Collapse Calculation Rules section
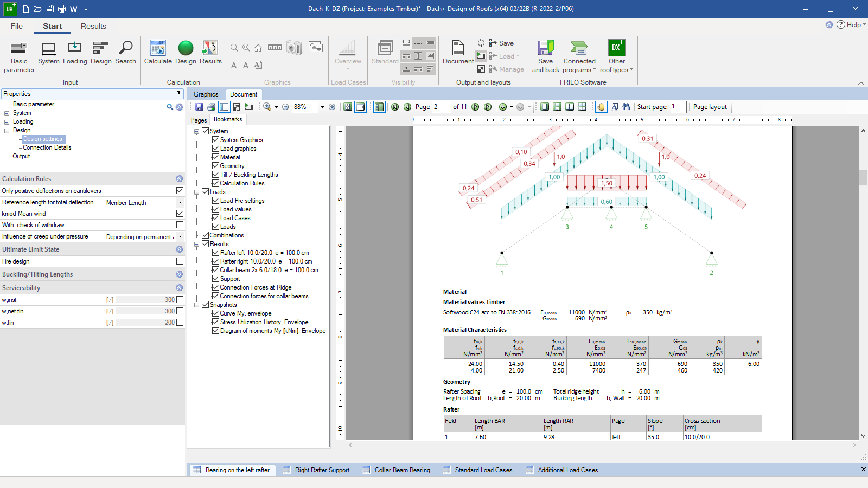The height and width of the screenshot is (488, 868). click(179, 179)
